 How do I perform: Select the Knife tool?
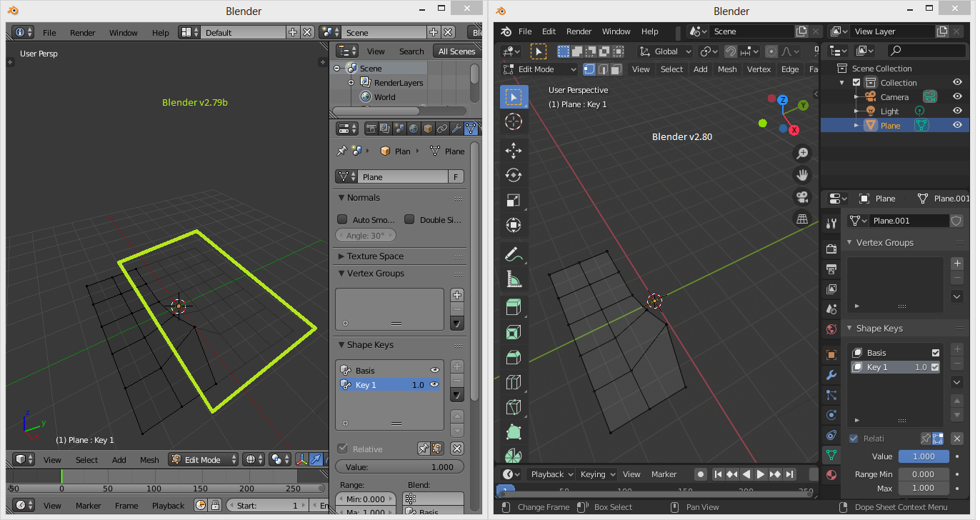pos(514,408)
